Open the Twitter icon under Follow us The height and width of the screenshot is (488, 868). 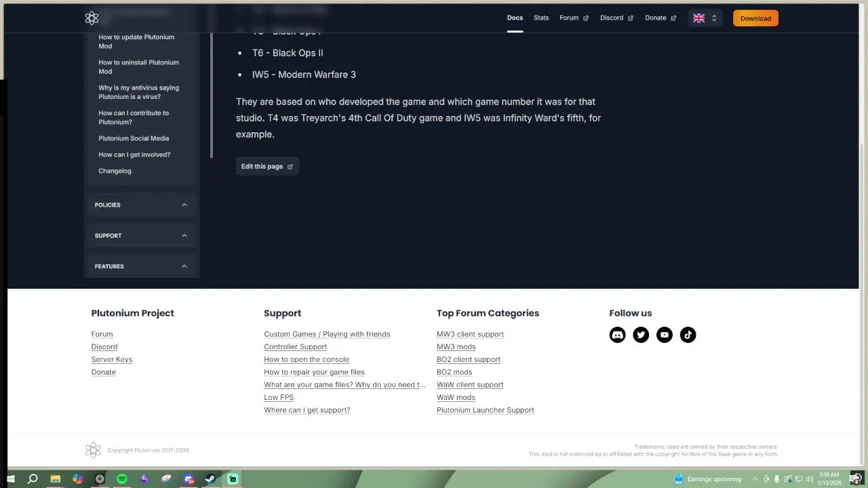[641, 335]
